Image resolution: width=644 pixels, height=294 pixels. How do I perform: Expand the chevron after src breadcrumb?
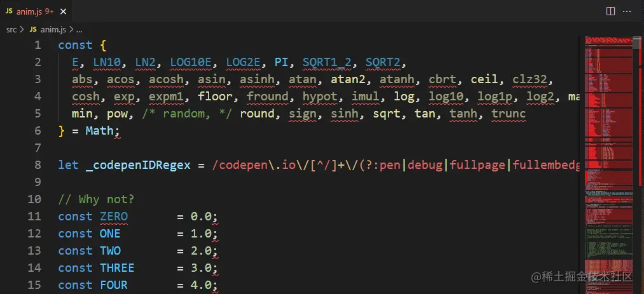pyautogui.click(x=22, y=29)
